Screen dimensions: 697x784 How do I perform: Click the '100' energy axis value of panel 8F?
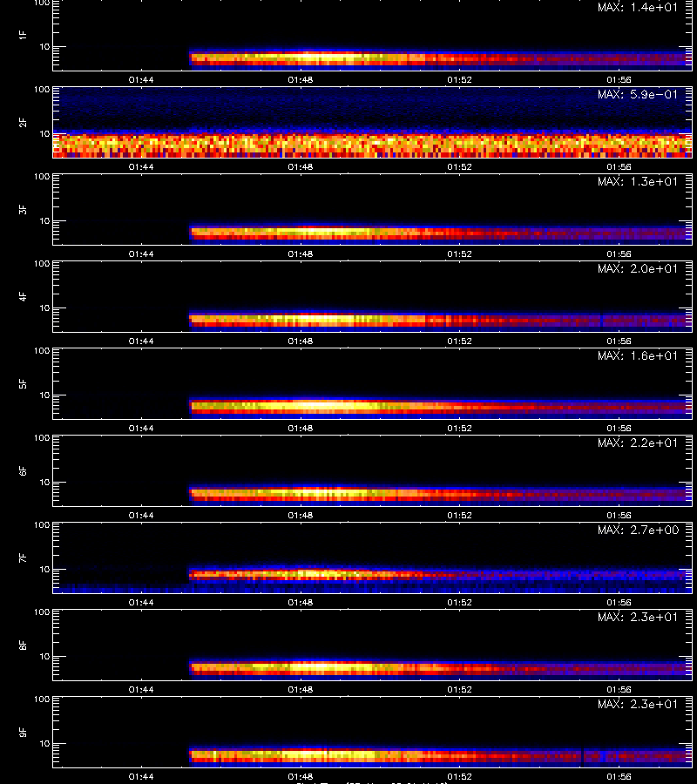point(42,612)
